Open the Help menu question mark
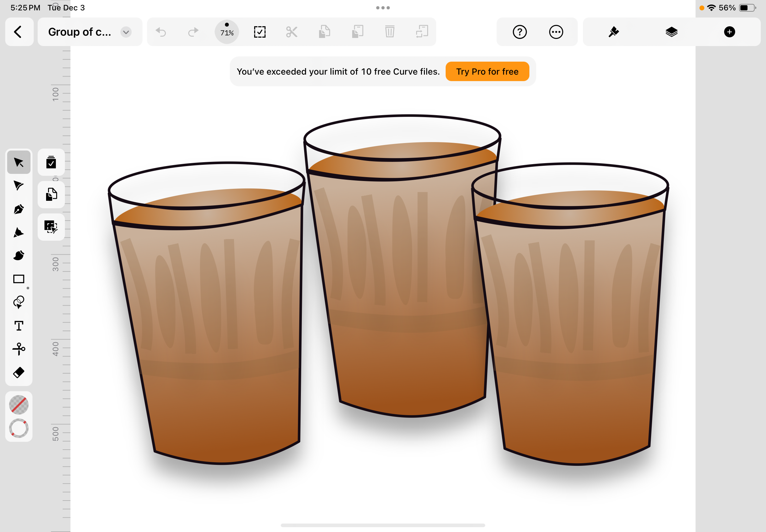Viewport: 766px width, 532px height. [x=520, y=32]
